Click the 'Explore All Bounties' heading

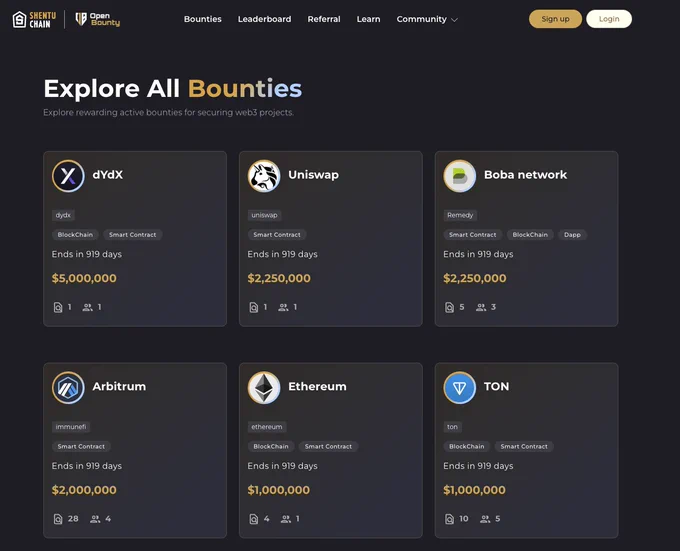click(173, 88)
